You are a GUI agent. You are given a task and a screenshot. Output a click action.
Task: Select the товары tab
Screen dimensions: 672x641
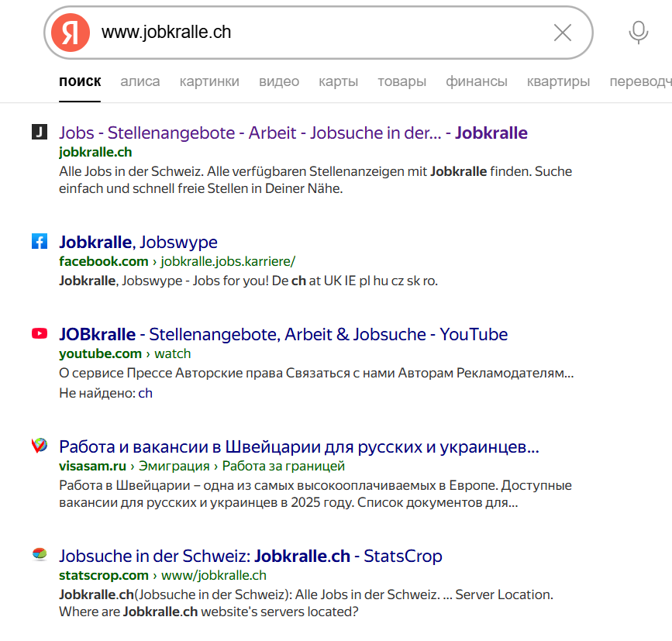pos(401,81)
